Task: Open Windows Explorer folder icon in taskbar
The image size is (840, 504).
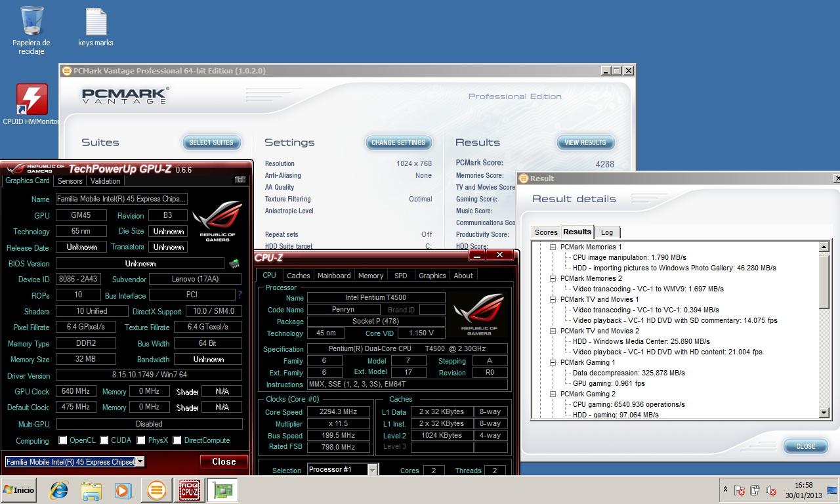Action: pos(91,490)
